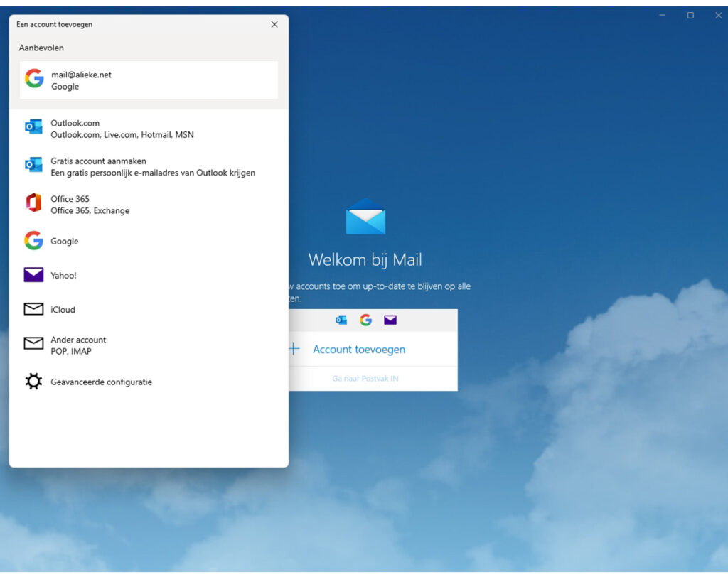Click the Google logo next to mail@alieke.net

point(33,79)
